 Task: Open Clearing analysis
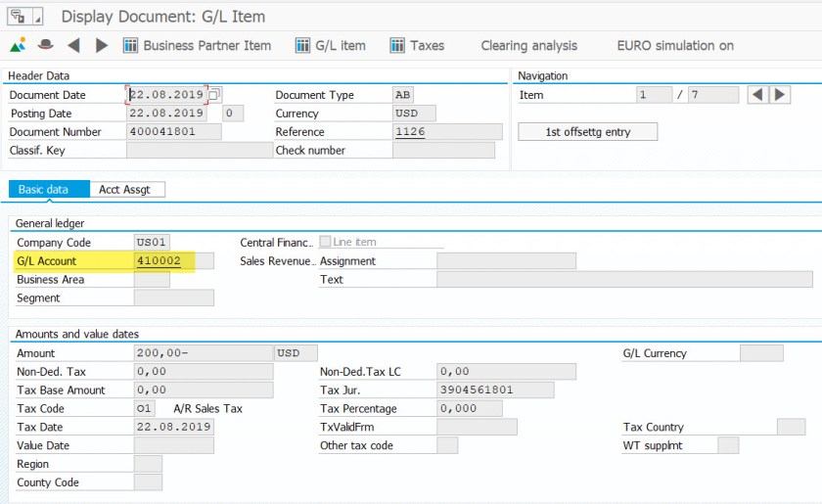pyautogui.click(x=529, y=46)
